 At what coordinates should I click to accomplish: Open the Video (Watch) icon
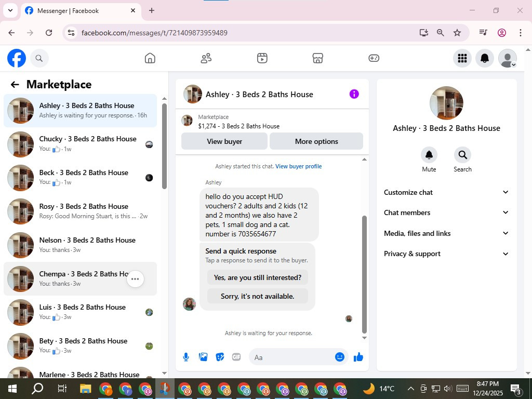click(x=262, y=58)
